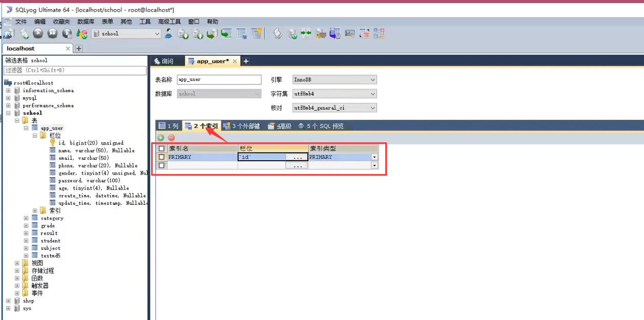Open the utf8mb4_general_ci collation dropdown
644x320 pixels.
click(372, 108)
